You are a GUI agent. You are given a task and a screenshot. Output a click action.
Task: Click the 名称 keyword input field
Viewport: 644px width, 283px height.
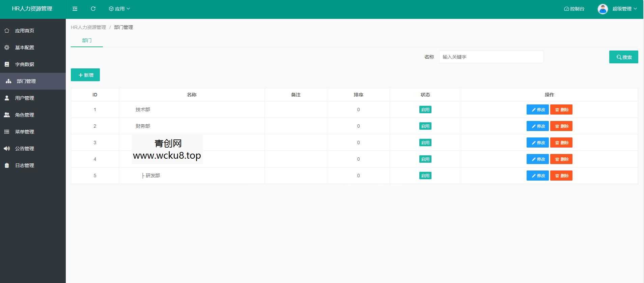(491, 57)
